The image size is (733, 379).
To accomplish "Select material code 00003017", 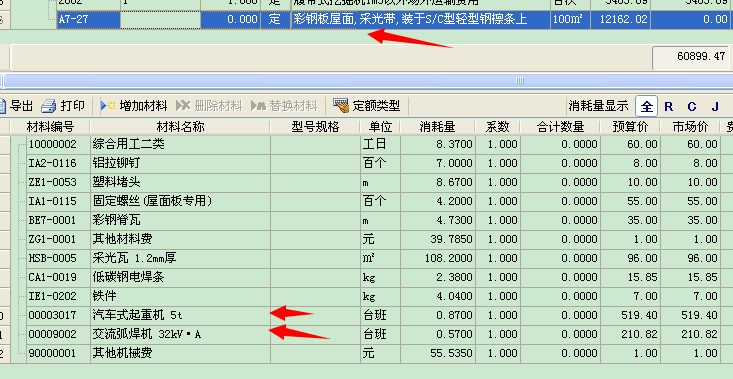I will [x=52, y=315].
